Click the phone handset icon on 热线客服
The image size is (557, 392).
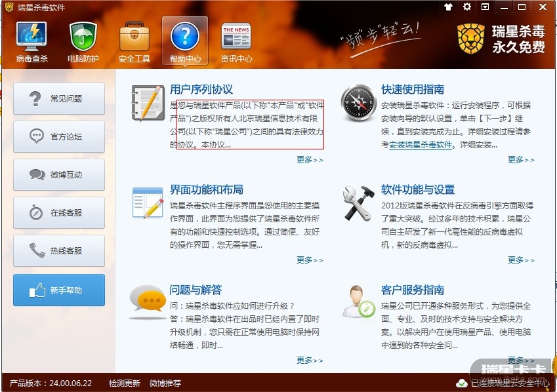(x=37, y=250)
